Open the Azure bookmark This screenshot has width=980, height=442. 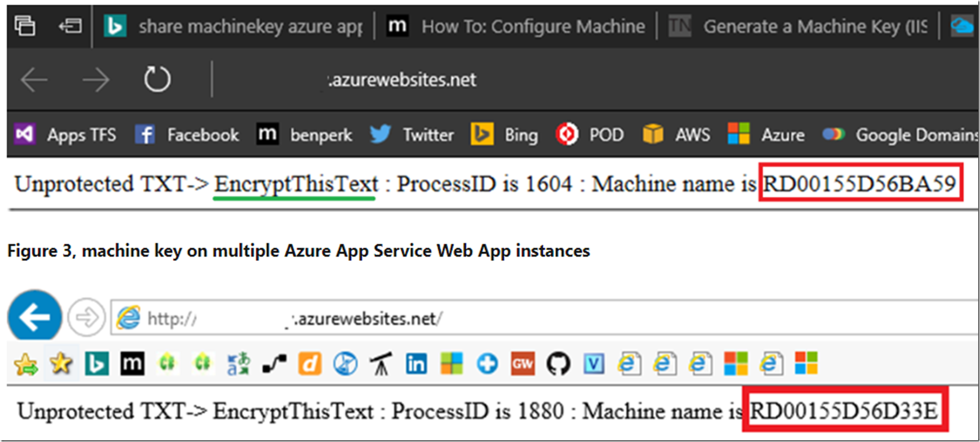pos(766,135)
